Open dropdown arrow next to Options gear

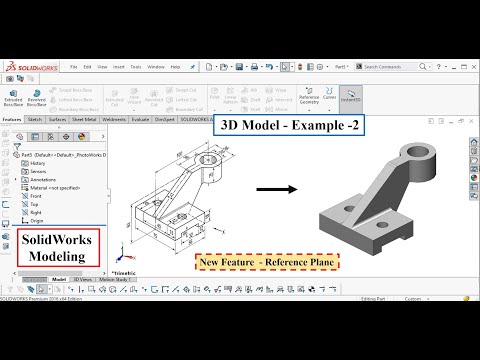tap(327, 67)
